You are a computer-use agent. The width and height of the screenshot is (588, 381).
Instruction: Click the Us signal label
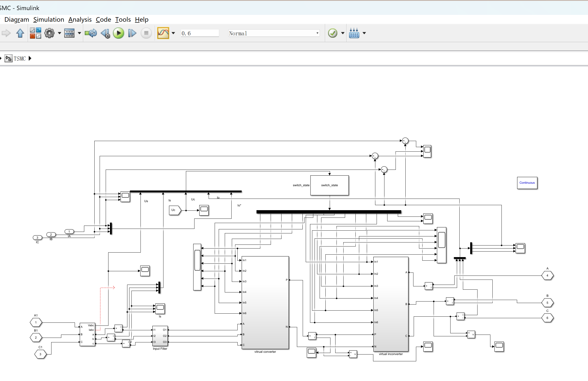146,201
